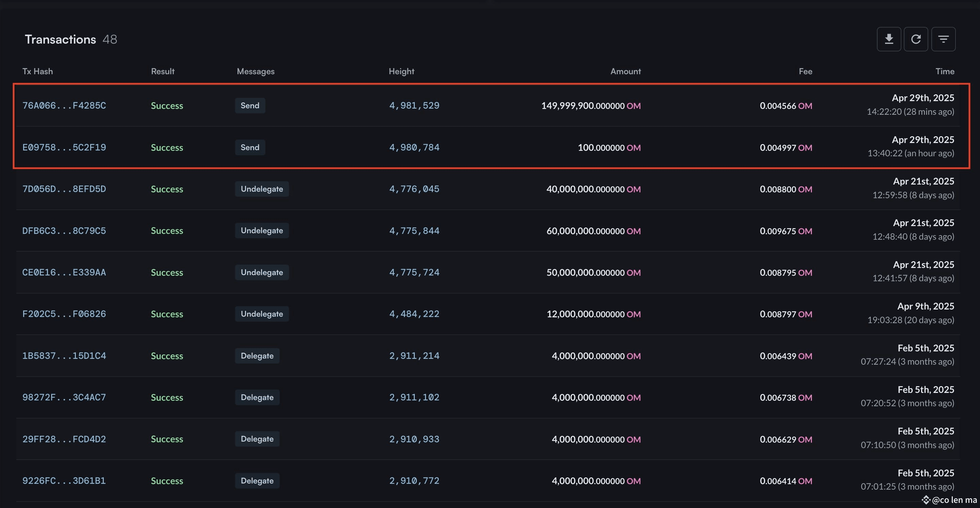Image resolution: width=980 pixels, height=508 pixels.
Task: Open transaction hash CE0E16...E339AA
Action: (64, 272)
